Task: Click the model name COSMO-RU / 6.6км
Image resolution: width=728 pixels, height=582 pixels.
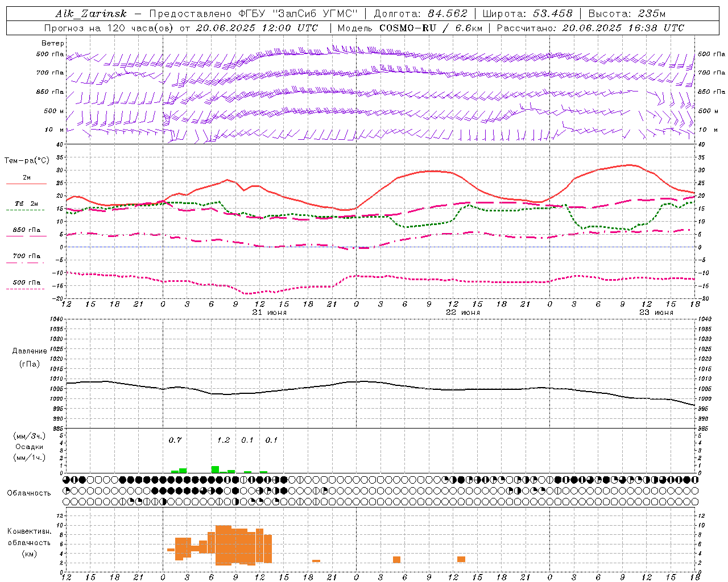Action: click(x=431, y=27)
